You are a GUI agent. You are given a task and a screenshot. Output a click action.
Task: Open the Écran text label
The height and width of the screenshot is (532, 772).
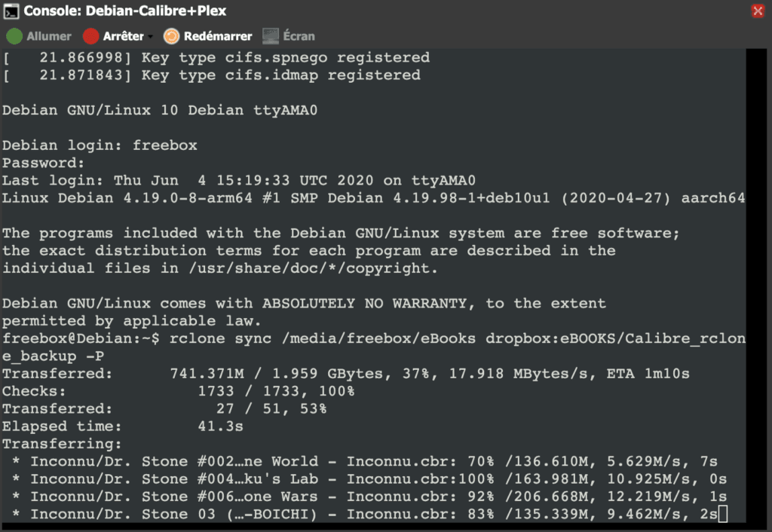pos(299,36)
